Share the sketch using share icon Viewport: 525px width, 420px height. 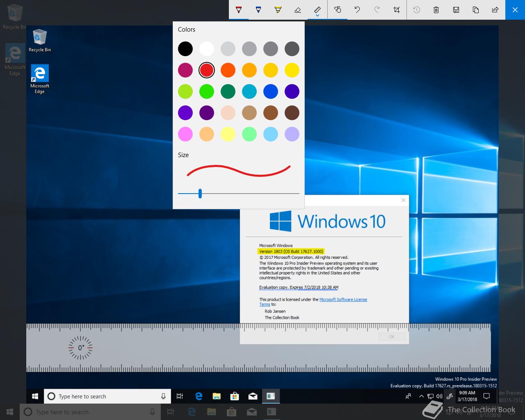pos(495,9)
